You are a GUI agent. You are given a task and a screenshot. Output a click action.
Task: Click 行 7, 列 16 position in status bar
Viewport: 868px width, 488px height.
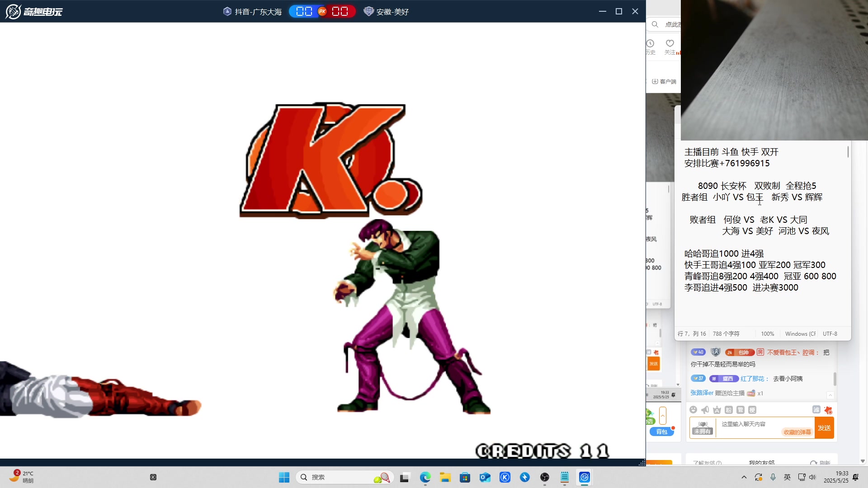(692, 334)
